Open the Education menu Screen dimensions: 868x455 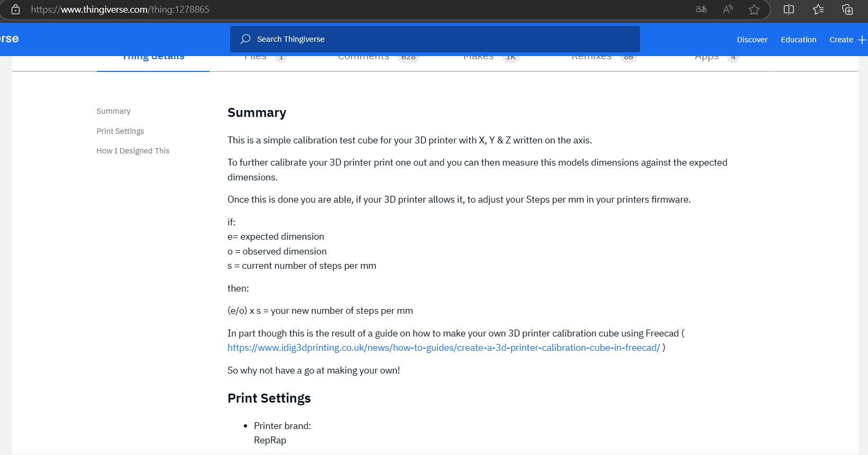coord(798,40)
